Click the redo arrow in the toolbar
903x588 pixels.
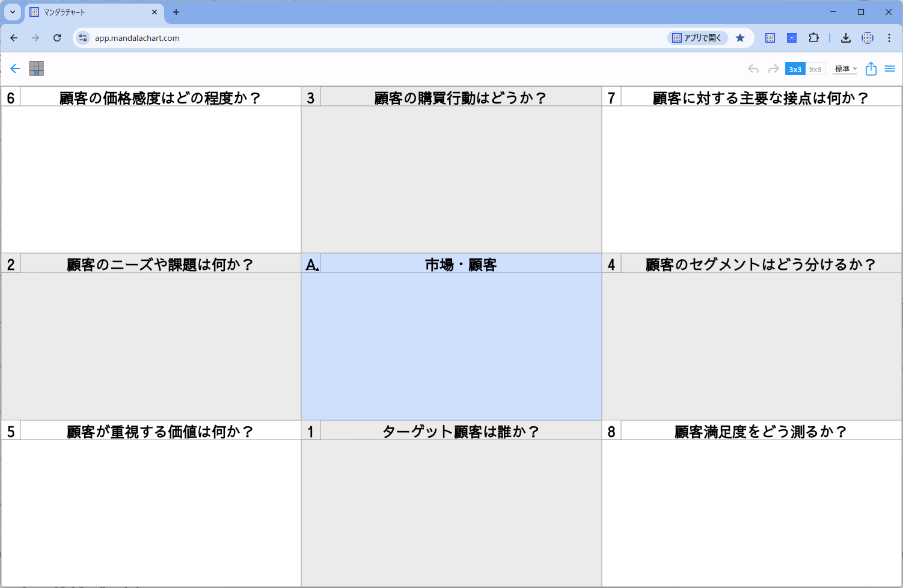pos(773,69)
